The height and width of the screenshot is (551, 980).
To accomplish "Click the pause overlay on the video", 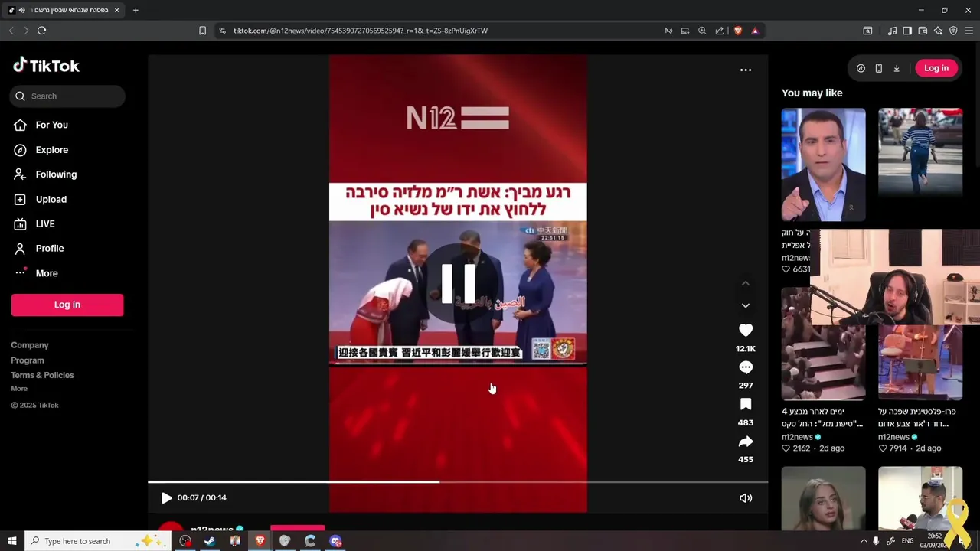I will (x=458, y=283).
